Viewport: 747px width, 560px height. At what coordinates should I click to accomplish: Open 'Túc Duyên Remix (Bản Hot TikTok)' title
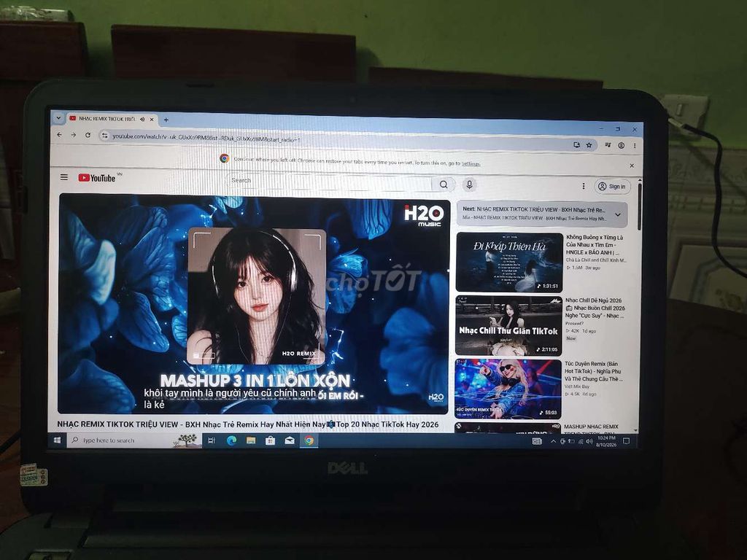pyautogui.click(x=593, y=371)
